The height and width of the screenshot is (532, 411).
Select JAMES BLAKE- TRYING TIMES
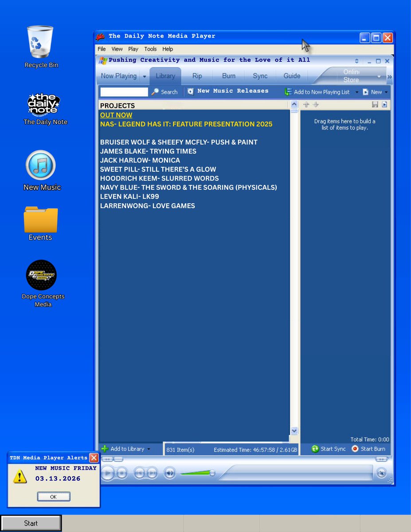pyautogui.click(x=148, y=151)
